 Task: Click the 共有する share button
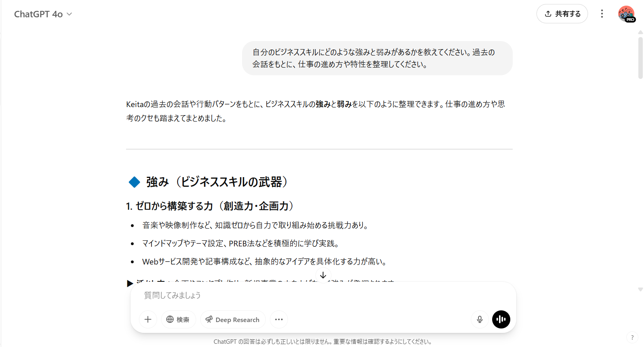point(562,14)
